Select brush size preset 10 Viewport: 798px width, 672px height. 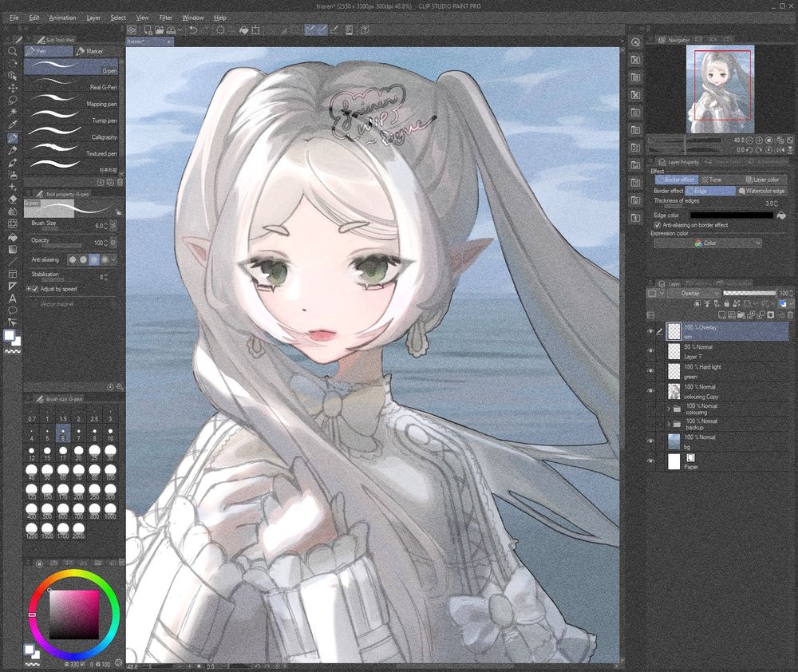[x=110, y=434]
